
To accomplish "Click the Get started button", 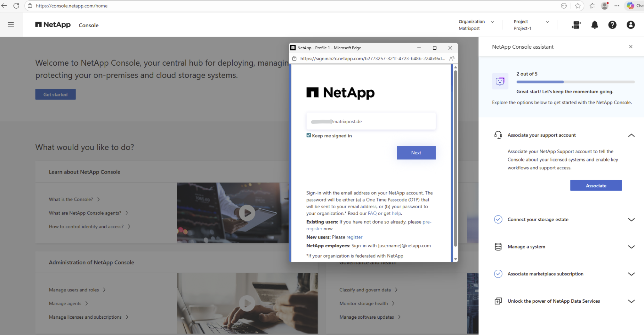I will pos(55,94).
